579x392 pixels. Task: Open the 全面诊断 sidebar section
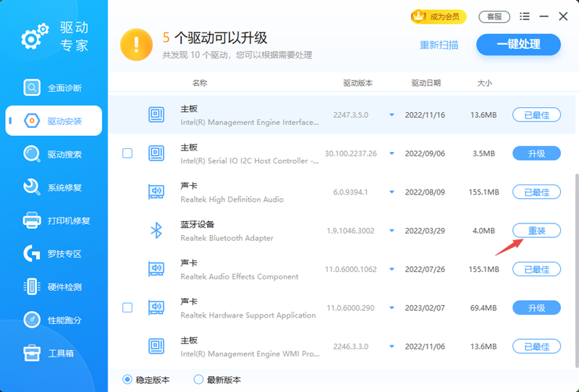(x=54, y=88)
